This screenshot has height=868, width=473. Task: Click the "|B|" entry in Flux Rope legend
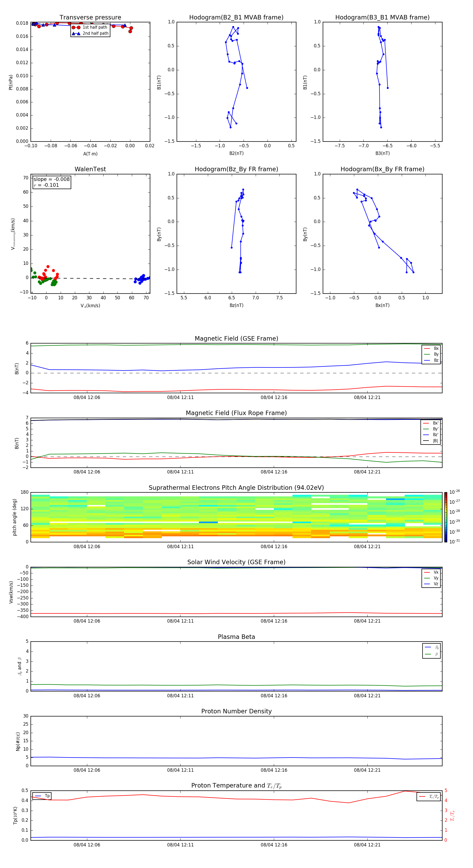[x=431, y=441]
